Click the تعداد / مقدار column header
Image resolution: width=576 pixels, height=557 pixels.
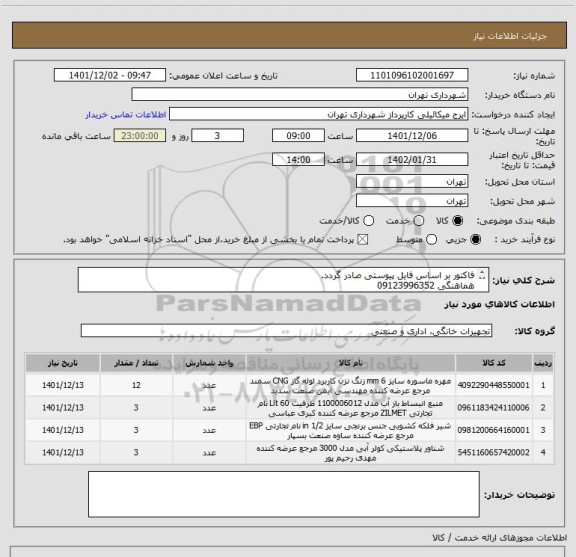click(x=136, y=363)
